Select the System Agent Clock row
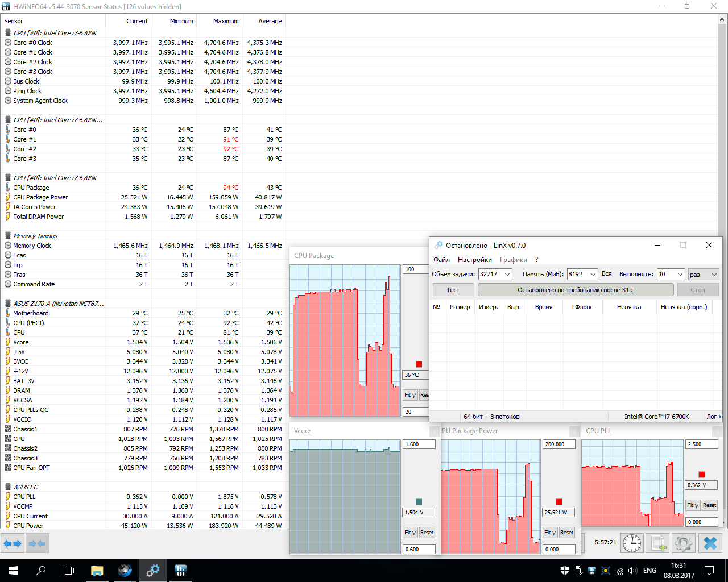 click(x=143, y=101)
